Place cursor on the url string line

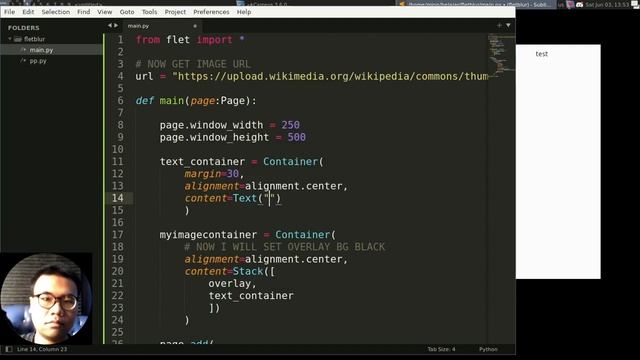pyautogui.click(x=312, y=76)
